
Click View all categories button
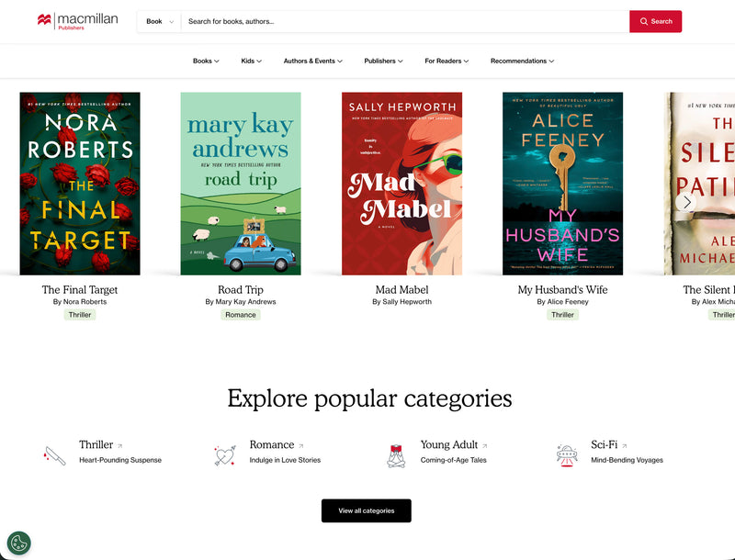click(366, 510)
